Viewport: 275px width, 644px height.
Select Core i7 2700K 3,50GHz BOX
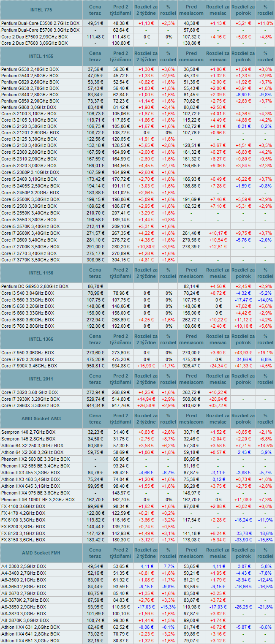pyautogui.click(x=30, y=246)
